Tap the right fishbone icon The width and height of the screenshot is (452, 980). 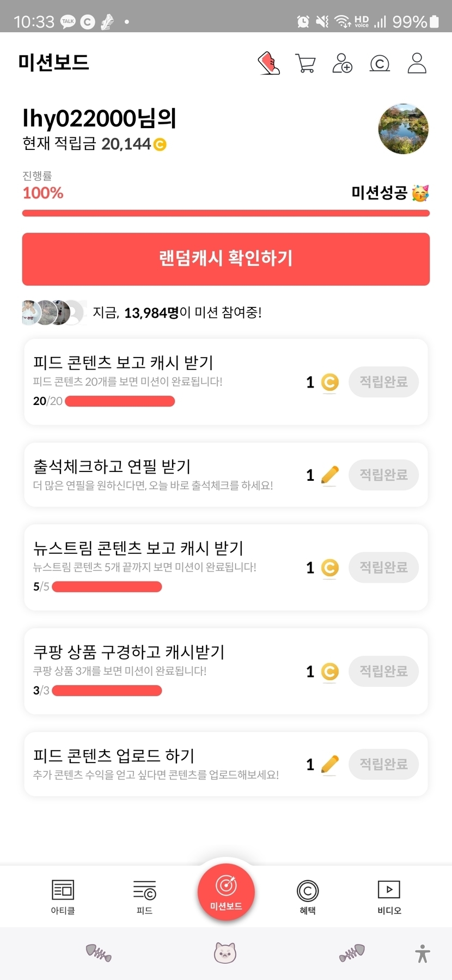[352, 953]
